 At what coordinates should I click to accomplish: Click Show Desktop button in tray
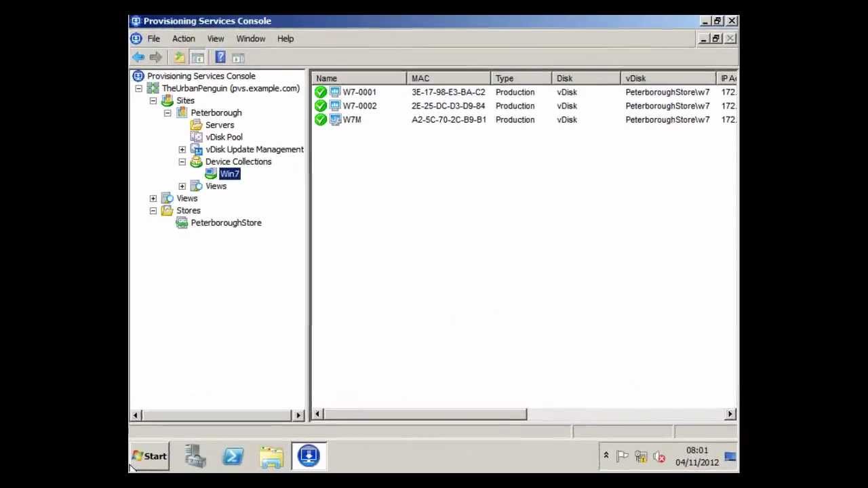coord(730,457)
